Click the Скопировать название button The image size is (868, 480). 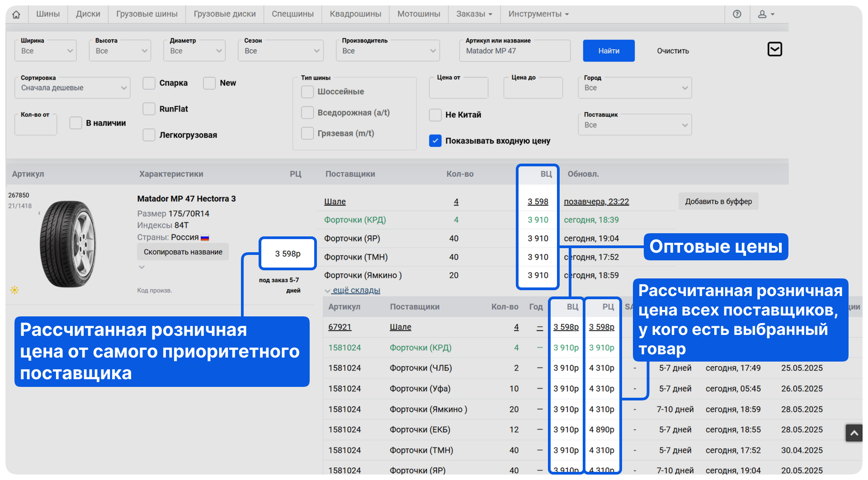pos(183,252)
